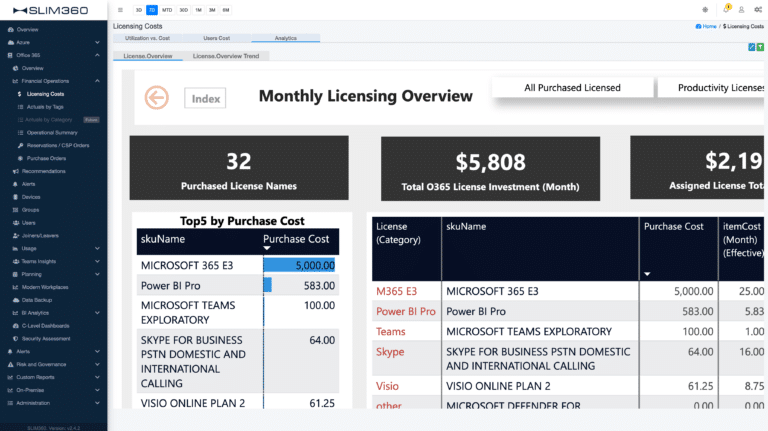Viewport: 768px width, 431px height.
Task: Open the user profile icon
Action: click(742, 10)
